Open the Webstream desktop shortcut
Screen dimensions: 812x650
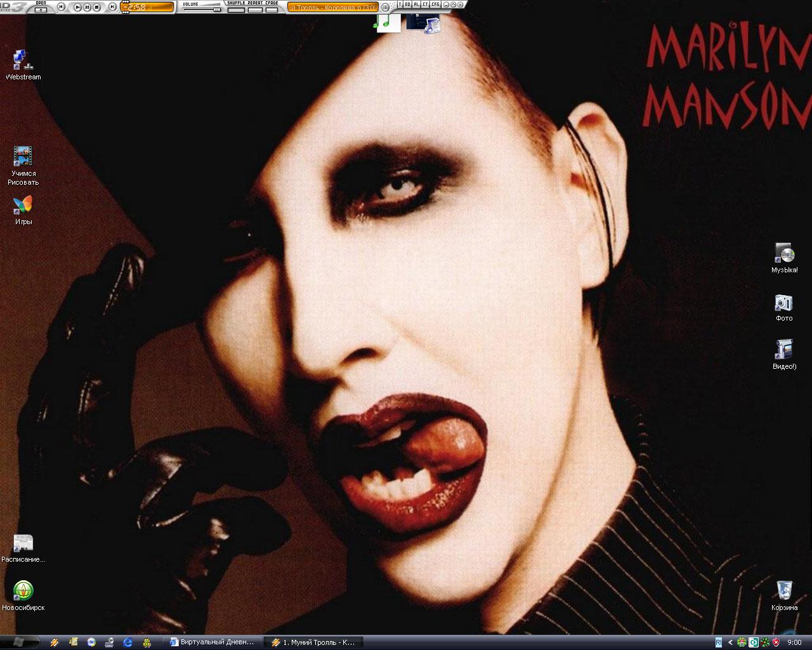click(23, 64)
